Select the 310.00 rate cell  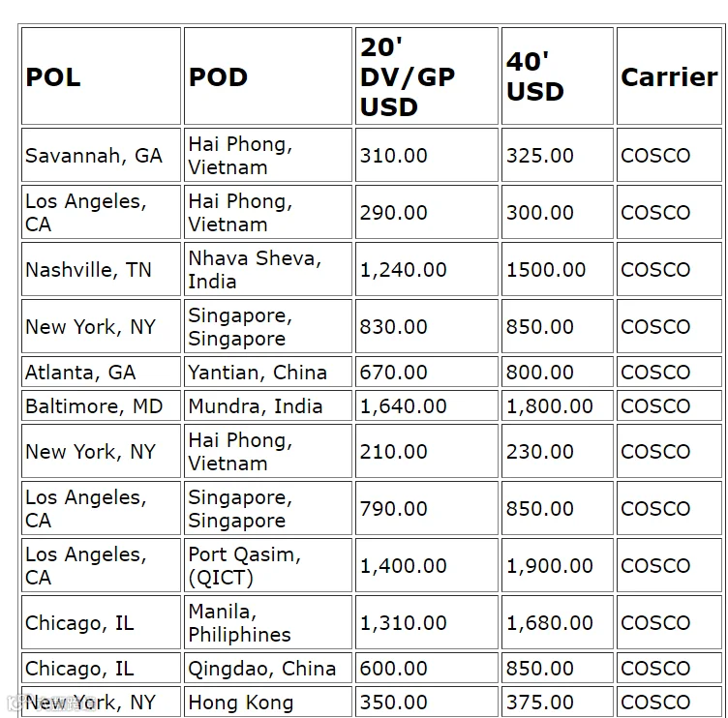[427, 155]
